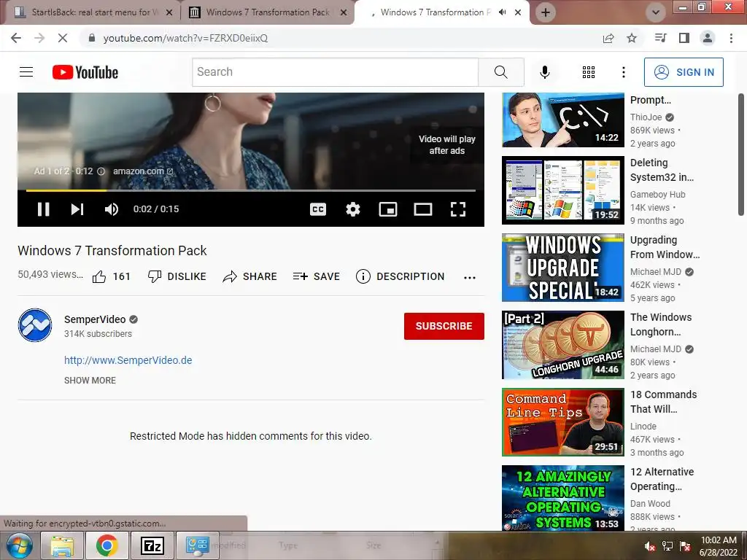The image size is (747, 560).
Task: Open ThioJoe Command Prompt video thumbnail
Action: click(563, 120)
